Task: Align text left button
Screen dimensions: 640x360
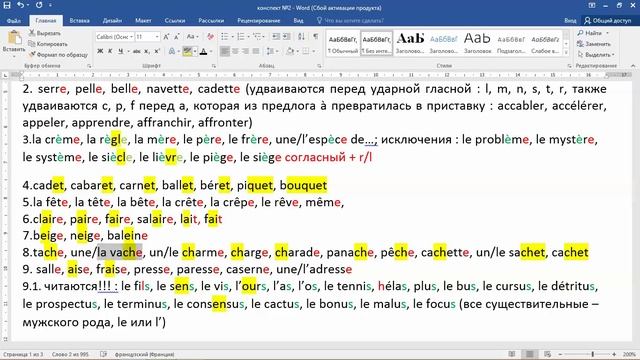Action: point(225,51)
